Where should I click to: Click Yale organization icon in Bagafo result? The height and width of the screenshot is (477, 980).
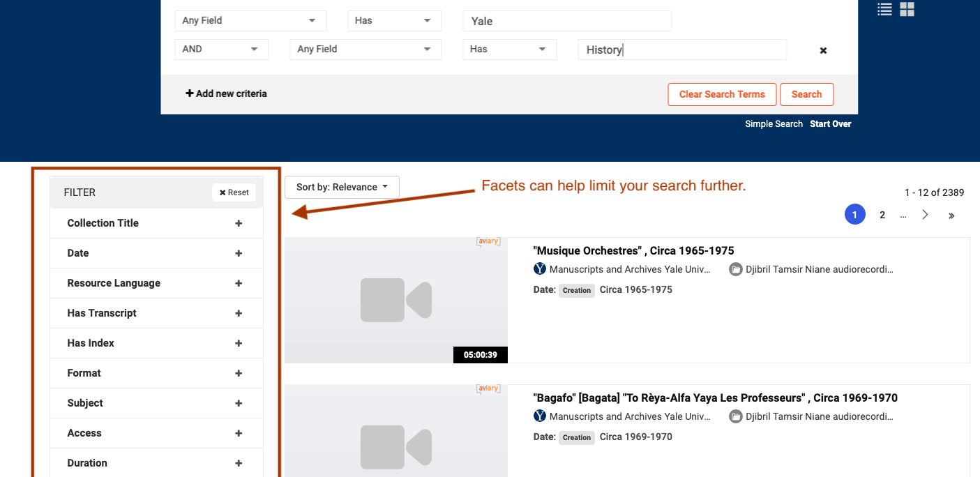[540, 416]
